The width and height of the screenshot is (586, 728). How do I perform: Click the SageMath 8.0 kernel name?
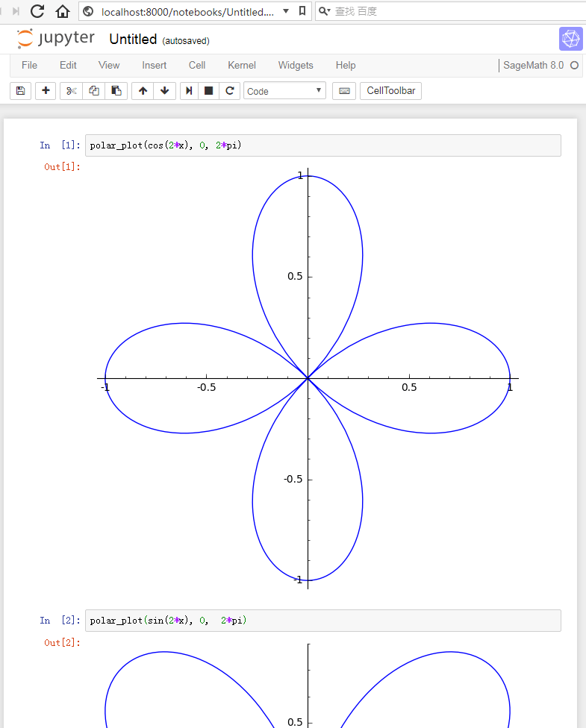[533, 66]
